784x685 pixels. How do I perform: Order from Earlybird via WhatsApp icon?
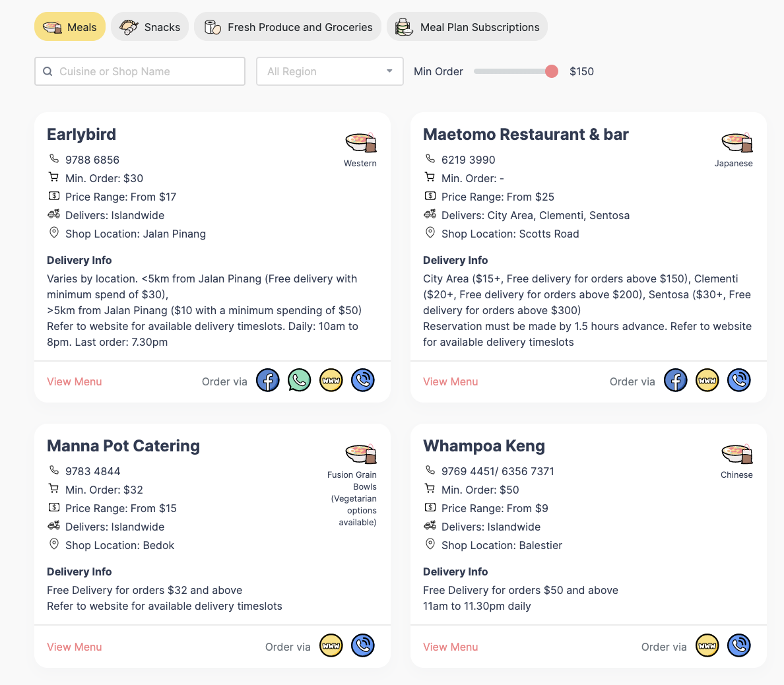299,380
